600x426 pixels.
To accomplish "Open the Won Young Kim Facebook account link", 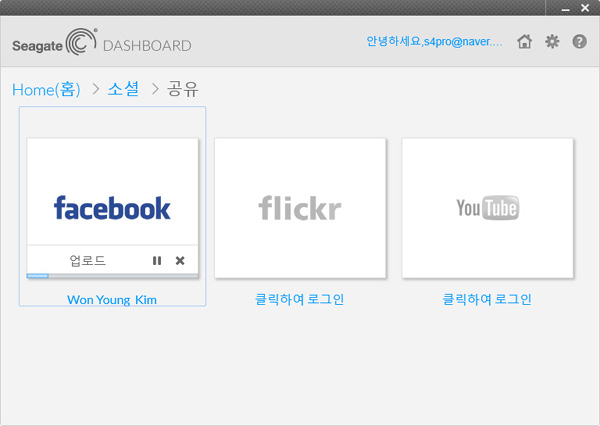I will click(112, 299).
